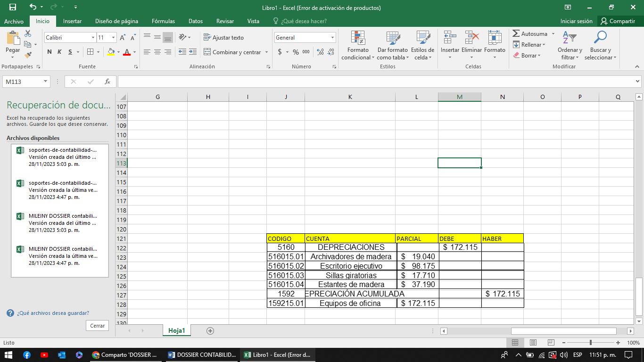
Task: Open the number format dropdown (General)
Action: pyautogui.click(x=332, y=37)
